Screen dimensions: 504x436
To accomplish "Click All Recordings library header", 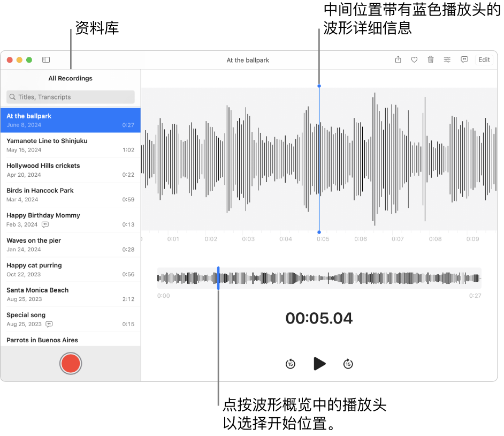I will click(x=71, y=78).
